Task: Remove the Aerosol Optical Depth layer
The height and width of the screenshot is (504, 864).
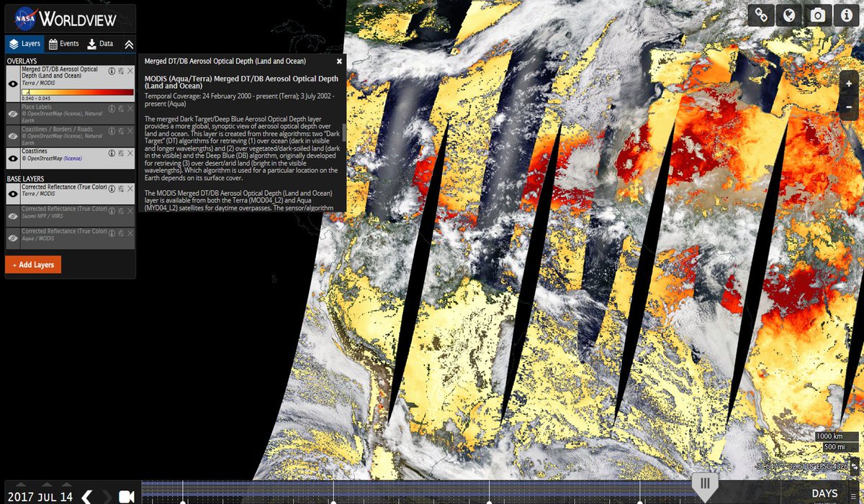Action: click(x=130, y=70)
